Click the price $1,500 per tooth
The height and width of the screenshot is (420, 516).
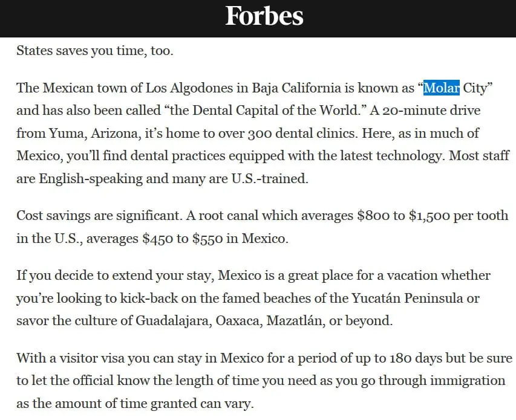pos(459,216)
